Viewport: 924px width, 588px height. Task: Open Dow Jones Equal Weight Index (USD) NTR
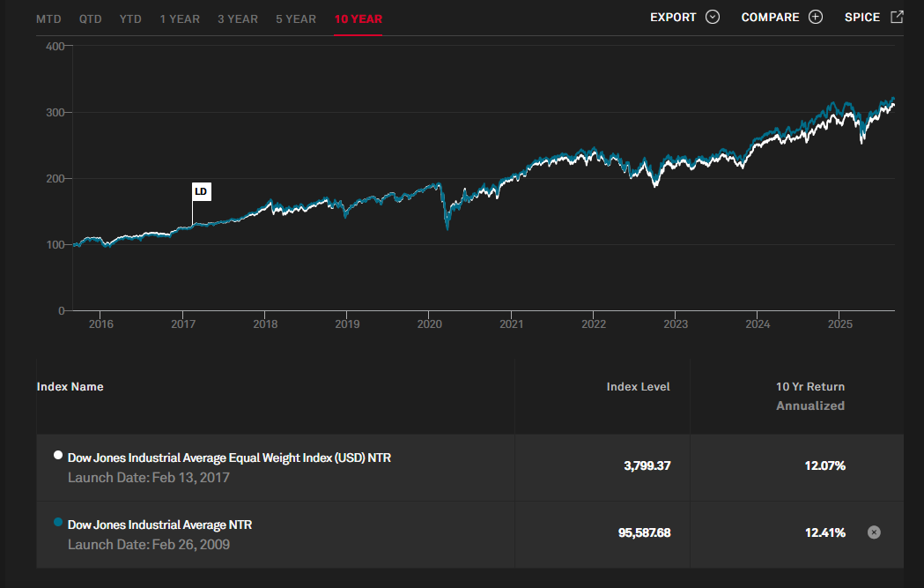point(229,458)
